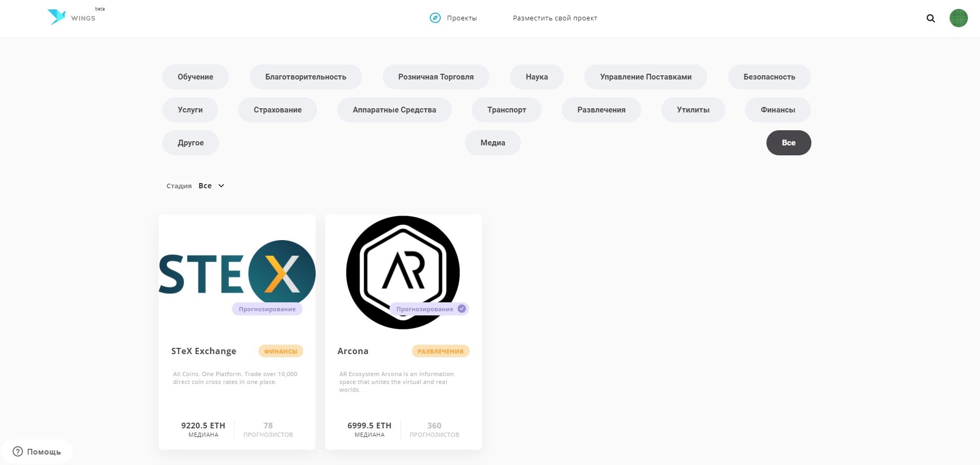Click the verified checkmark on Arcona badge
Image resolution: width=980 pixels, height=465 pixels.
[461, 309]
